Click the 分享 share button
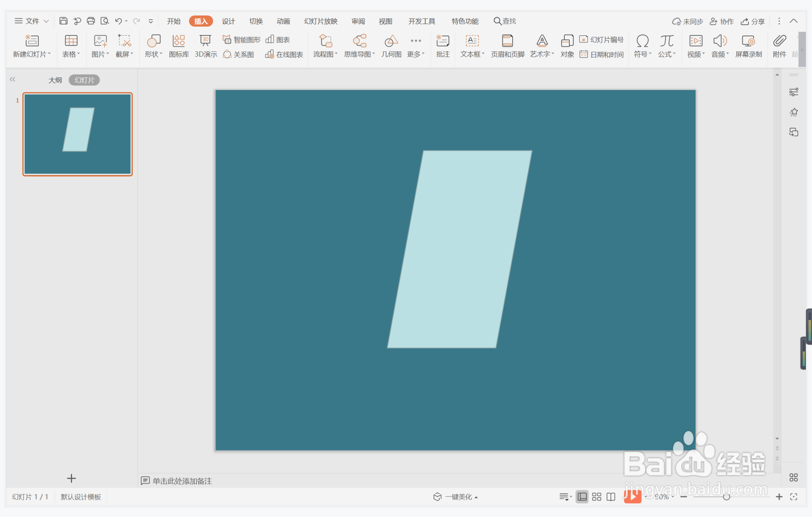 (x=753, y=21)
